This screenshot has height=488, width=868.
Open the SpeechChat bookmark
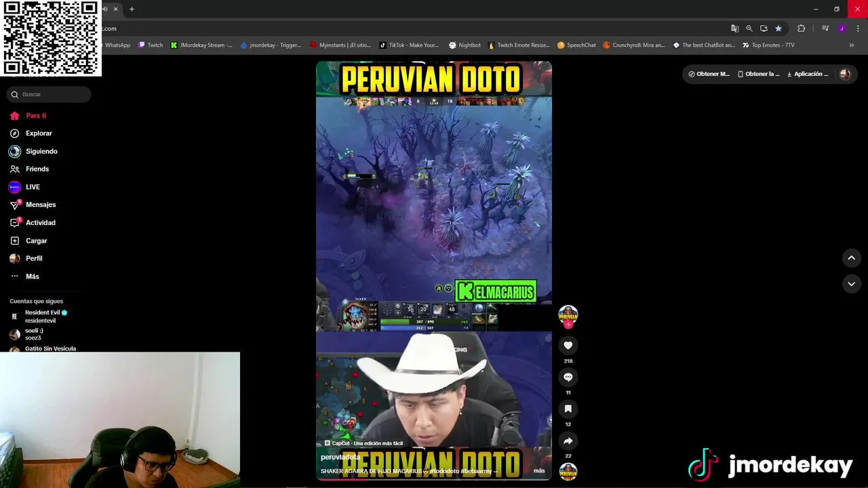tap(576, 45)
